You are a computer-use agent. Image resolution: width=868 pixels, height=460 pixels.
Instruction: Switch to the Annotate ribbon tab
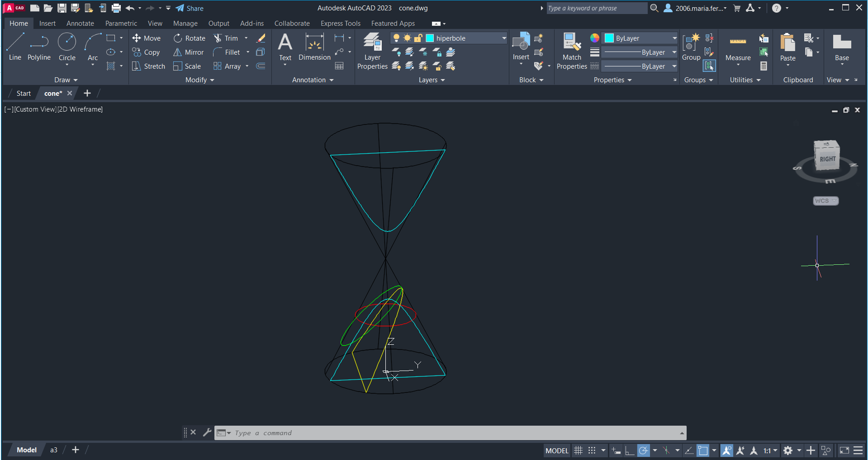tap(80, 23)
